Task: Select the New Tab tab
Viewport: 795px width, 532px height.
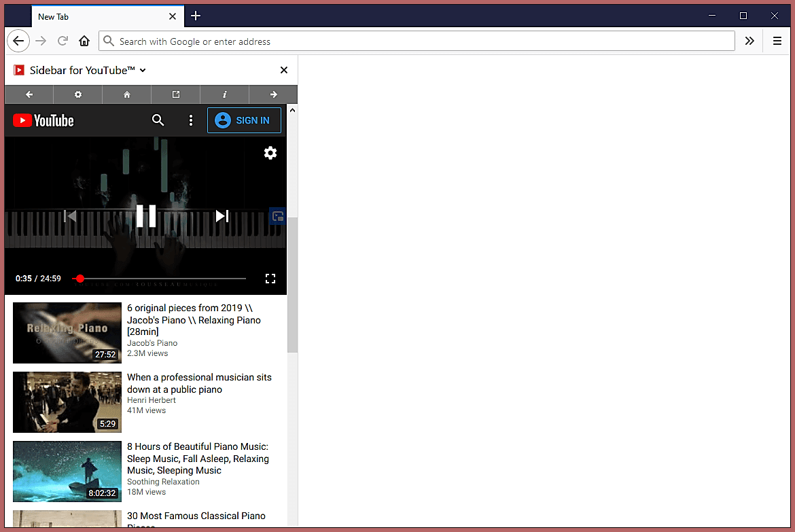Action: [x=107, y=16]
